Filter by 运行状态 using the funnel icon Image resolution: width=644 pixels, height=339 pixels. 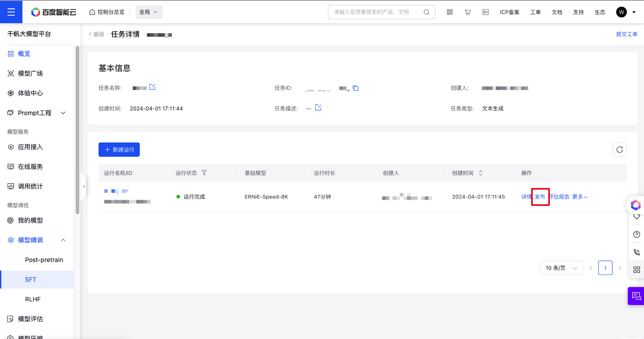[x=204, y=173]
